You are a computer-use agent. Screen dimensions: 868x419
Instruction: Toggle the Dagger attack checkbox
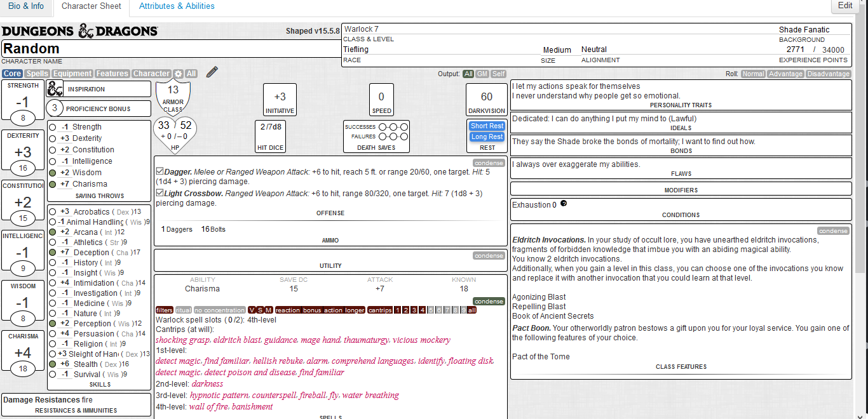[159, 171]
